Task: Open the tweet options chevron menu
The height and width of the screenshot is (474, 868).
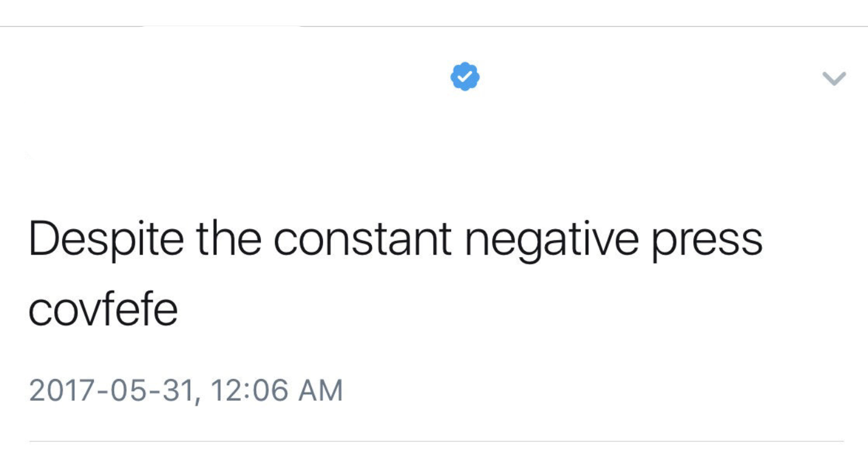Action: click(834, 78)
